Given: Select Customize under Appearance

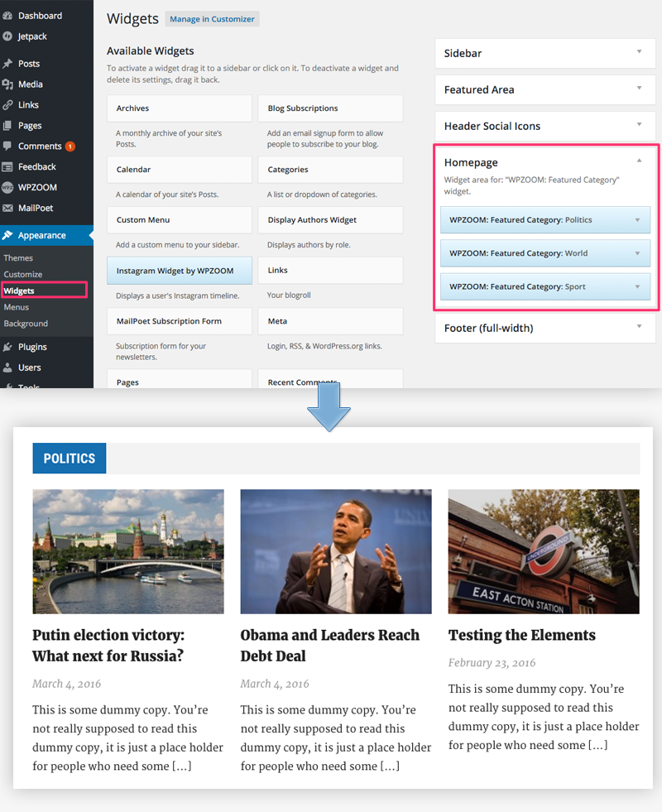Looking at the screenshot, I should (x=23, y=275).
